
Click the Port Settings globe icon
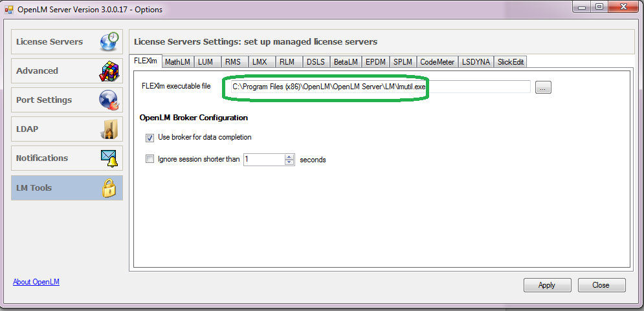[109, 100]
